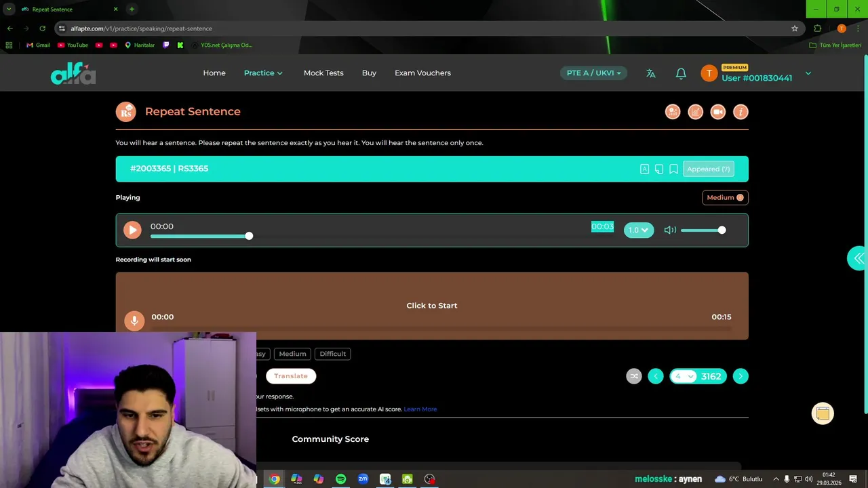Open the PTE A / UKVI exam selector
The width and height of the screenshot is (868, 488).
[x=594, y=73]
